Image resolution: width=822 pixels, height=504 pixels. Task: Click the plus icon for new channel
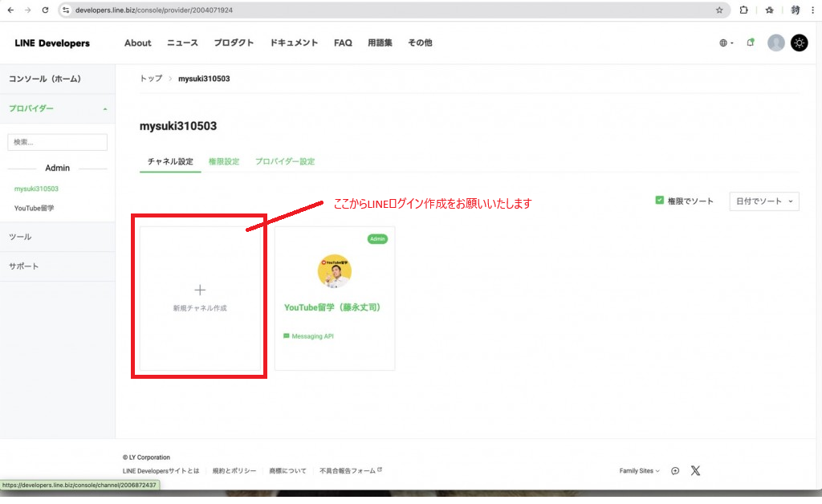tap(200, 290)
